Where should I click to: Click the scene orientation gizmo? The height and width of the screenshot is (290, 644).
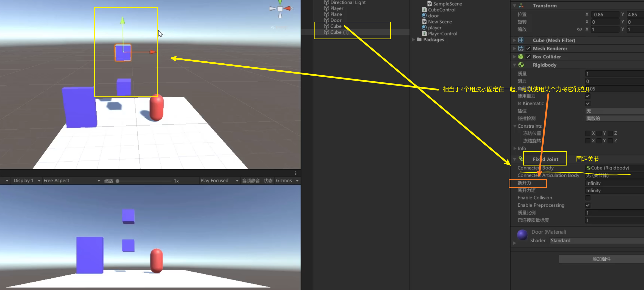click(x=280, y=9)
